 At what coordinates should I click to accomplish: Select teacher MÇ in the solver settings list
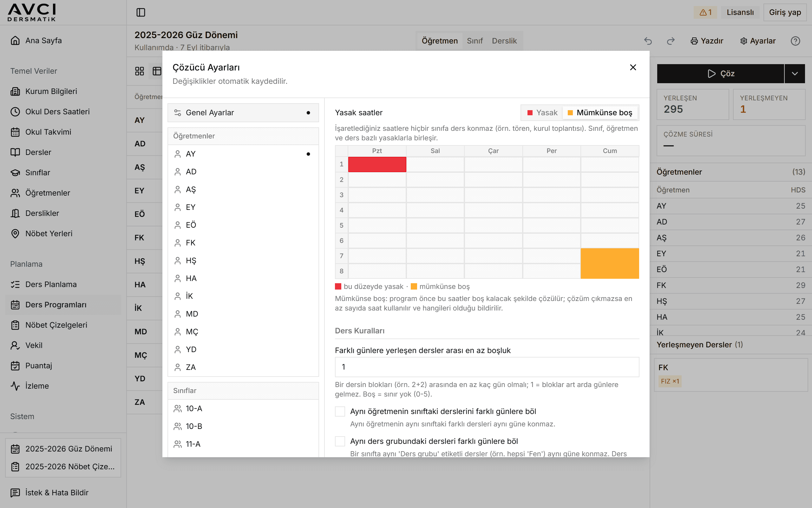click(243, 331)
